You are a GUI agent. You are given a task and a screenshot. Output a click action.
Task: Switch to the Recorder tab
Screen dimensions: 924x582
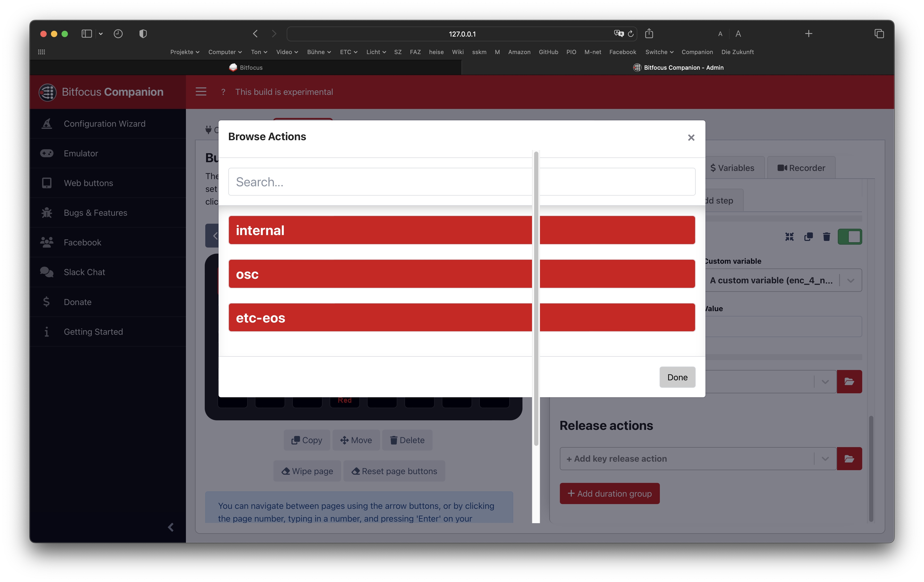801,168
